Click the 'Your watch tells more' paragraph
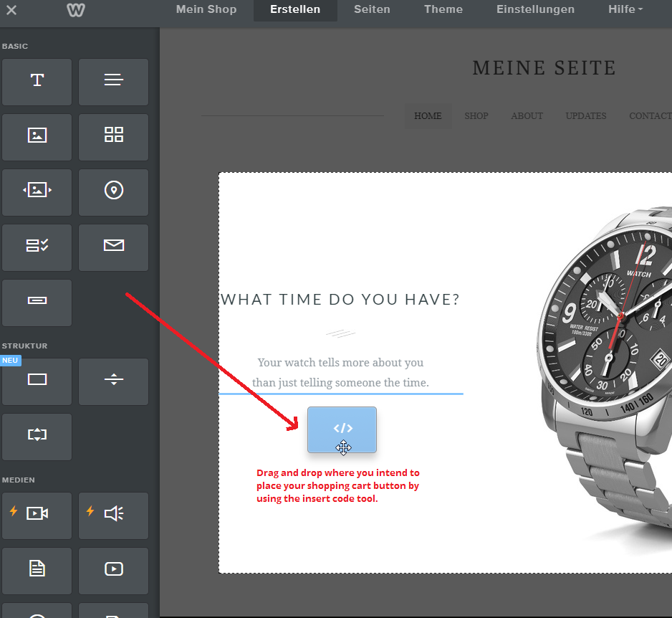The width and height of the screenshot is (672, 618). (340, 372)
